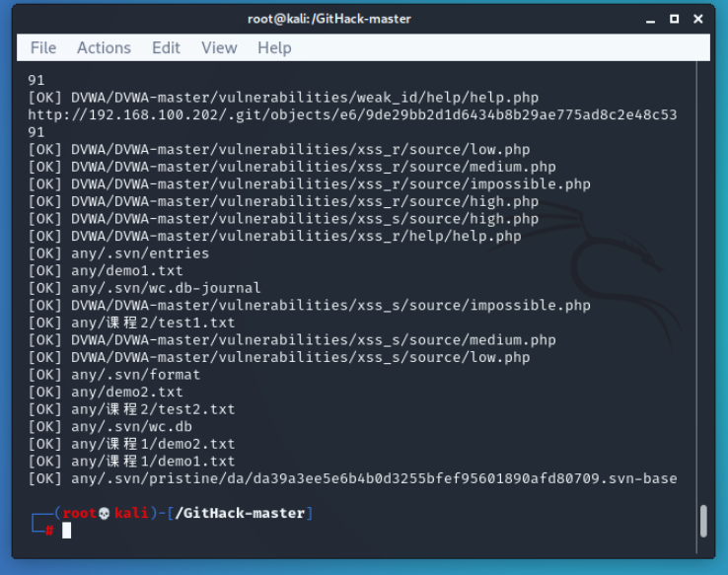Image resolution: width=728 pixels, height=575 pixels.
Task: Click the weak_id/help/help.php output line
Action: pyautogui.click(x=283, y=98)
